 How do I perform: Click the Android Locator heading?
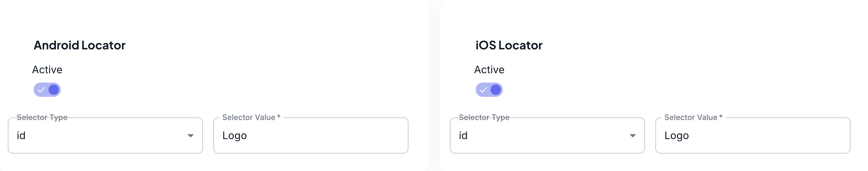point(79,45)
